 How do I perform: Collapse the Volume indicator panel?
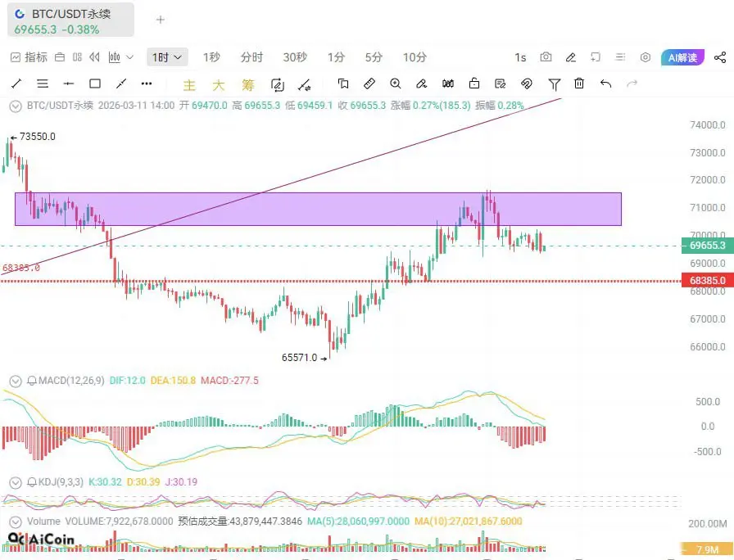(16, 522)
